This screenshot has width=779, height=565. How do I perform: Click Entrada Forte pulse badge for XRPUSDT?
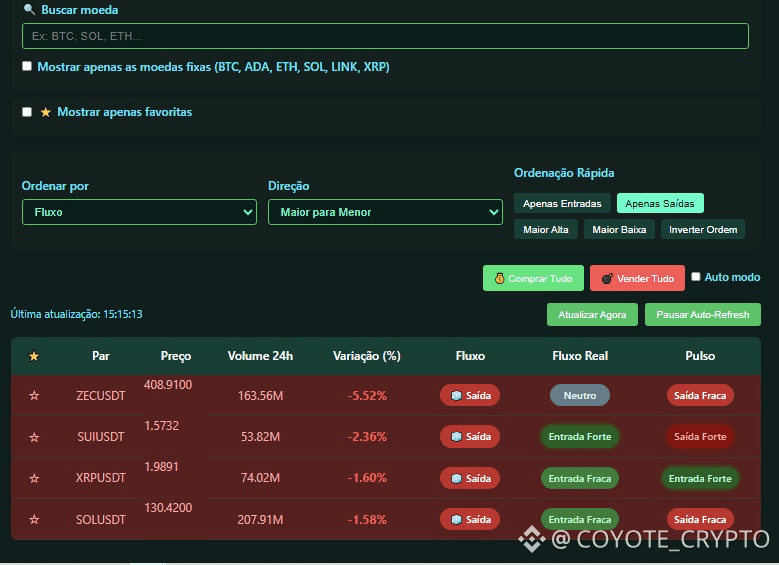point(700,478)
